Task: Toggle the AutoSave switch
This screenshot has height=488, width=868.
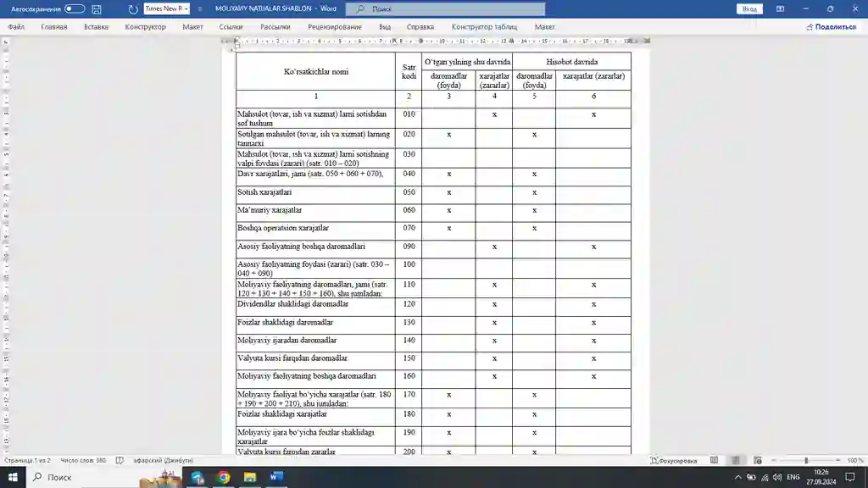Action: tap(75, 8)
